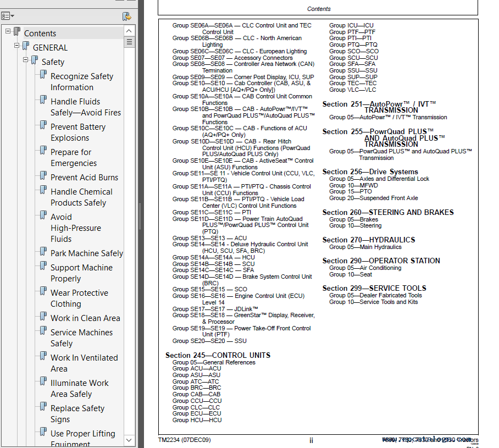Click the expand-current-bookmark icon at panel top right
This screenshot has height=448, width=499.
tap(126, 16)
